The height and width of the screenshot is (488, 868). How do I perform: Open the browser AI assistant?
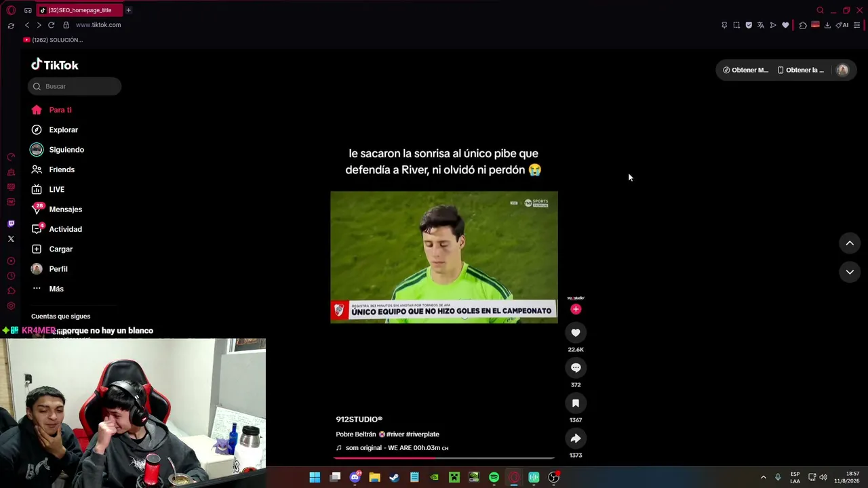[842, 25]
